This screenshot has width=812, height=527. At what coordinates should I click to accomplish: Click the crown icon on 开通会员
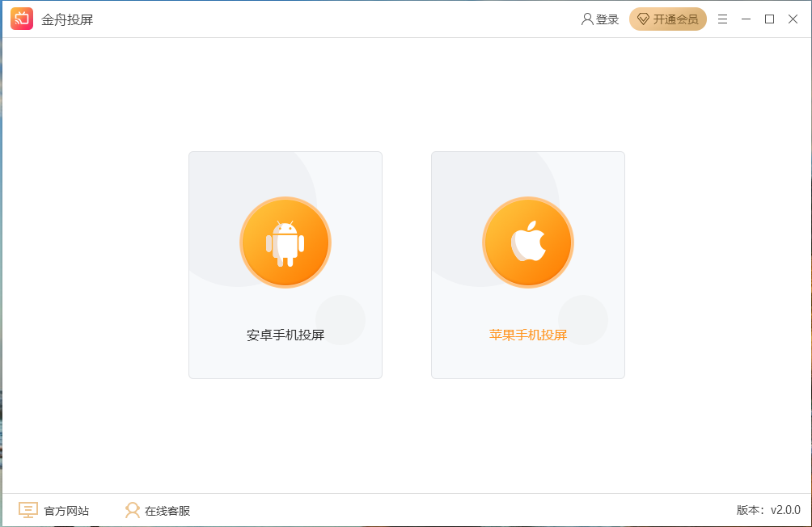[642, 19]
